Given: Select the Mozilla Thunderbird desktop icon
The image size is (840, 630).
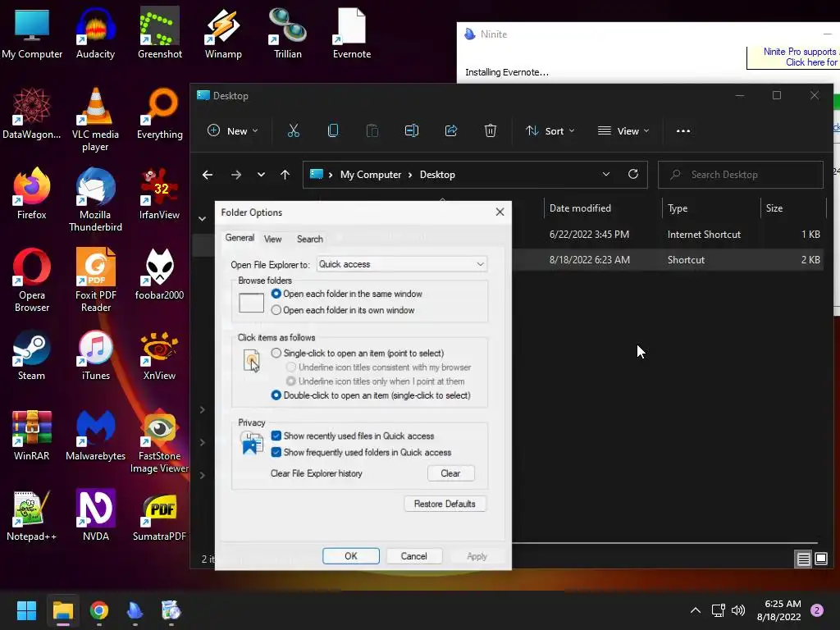Looking at the screenshot, I should coord(95,200).
